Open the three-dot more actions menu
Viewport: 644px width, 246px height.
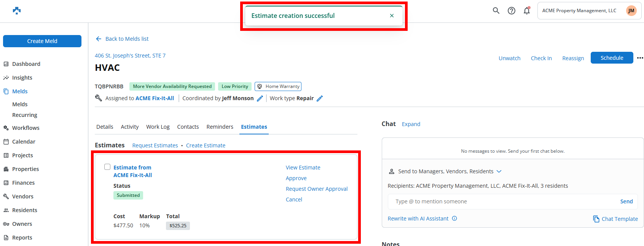click(640, 58)
